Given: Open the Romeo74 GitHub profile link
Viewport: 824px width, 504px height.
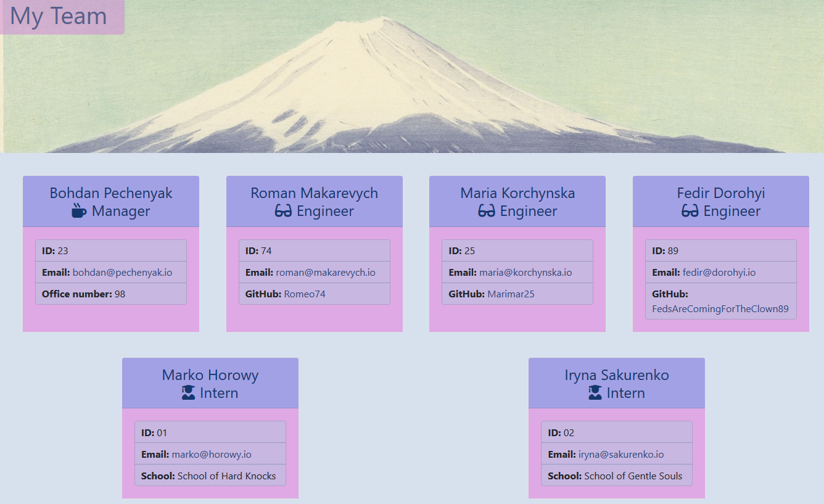Looking at the screenshot, I should pyautogui.click(x=305, y=294).
